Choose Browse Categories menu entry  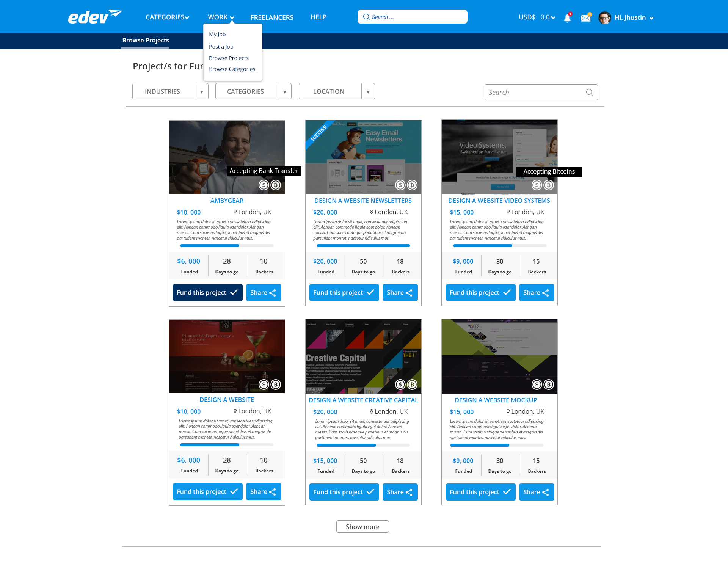[232, 69]
